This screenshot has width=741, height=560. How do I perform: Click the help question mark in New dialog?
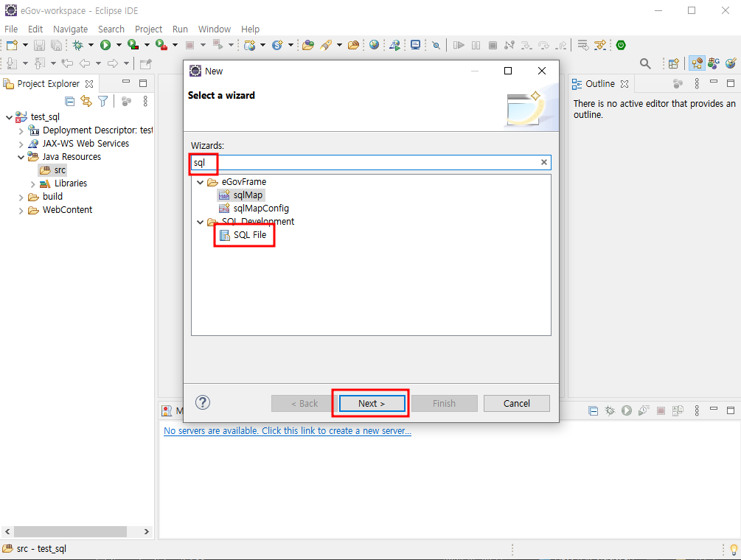point(203,402)
